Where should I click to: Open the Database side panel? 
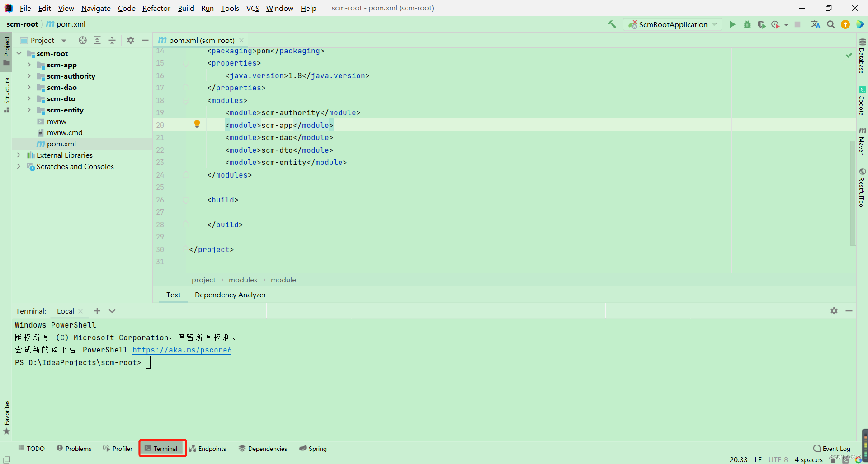[x=862, y=56]
